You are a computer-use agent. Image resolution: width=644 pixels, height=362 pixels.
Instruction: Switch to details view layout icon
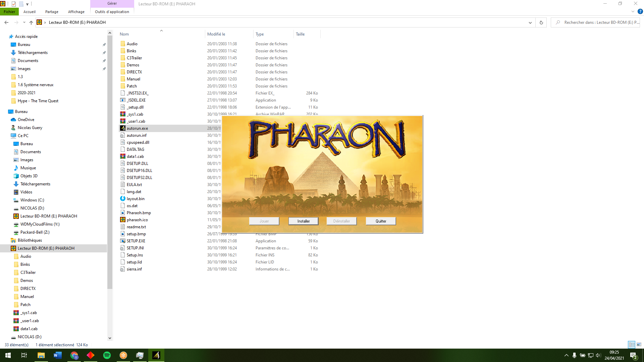tap(632, 345)
